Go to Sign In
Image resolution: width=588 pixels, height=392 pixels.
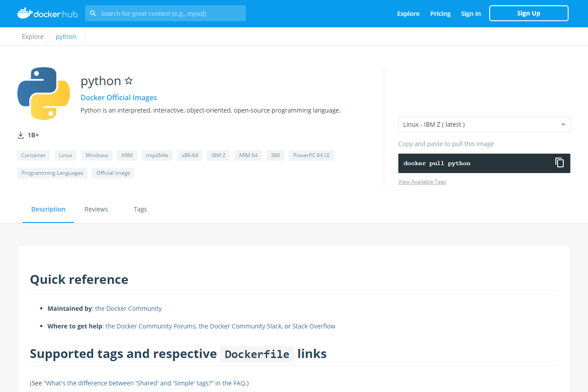pos(471,14)
